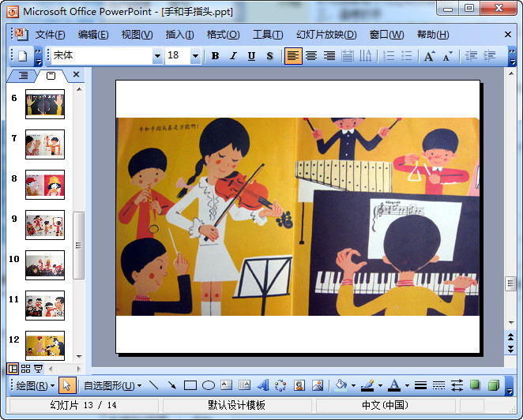This screenshot has height=420, width=523.
Task: Open the font size dropdown
Action: pos(195,56)
